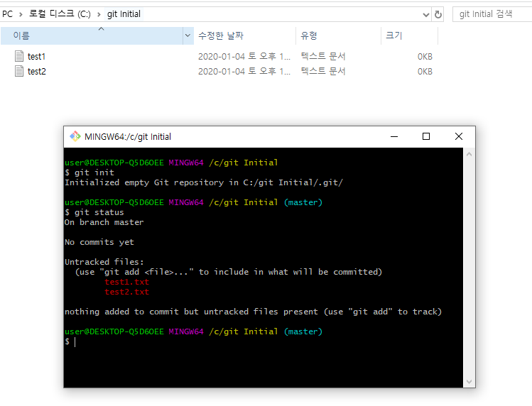This screenshot has height=406, width=532.
Task: Click 'Untracked files:' terminal line
Action: point(104,262)
